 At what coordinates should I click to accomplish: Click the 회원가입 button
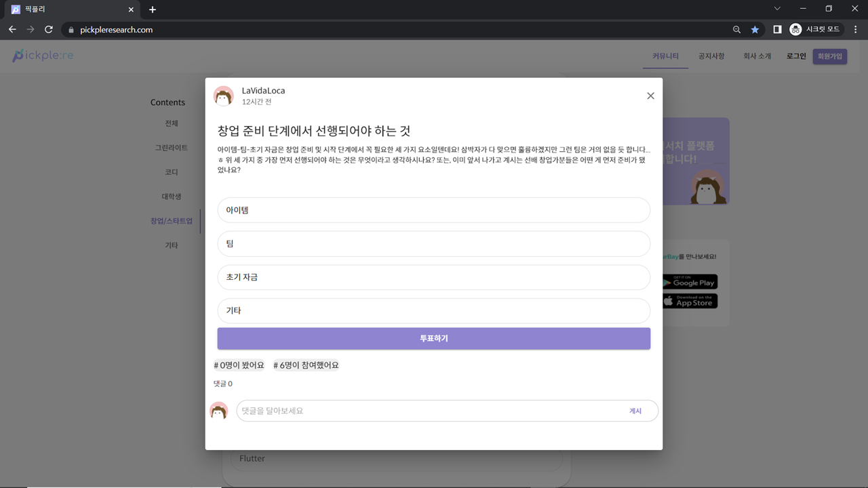829,56
